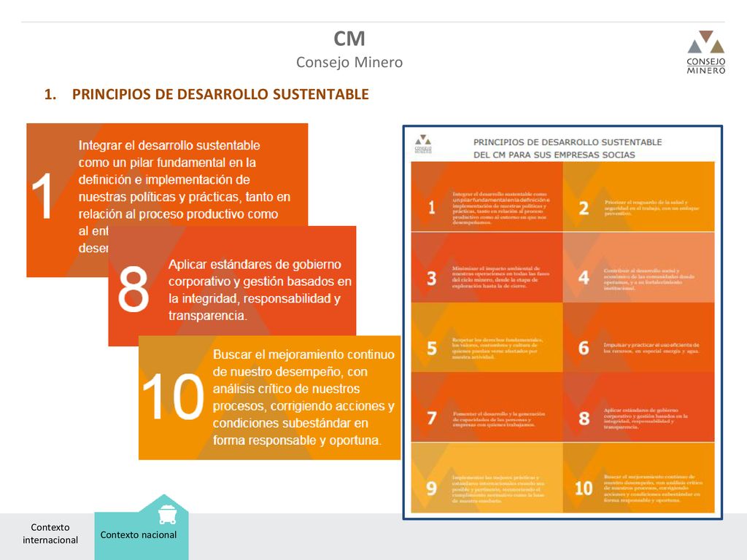Click the CM title heading
The width and height of the screenshot is (747, 560).
pos(349,39)
